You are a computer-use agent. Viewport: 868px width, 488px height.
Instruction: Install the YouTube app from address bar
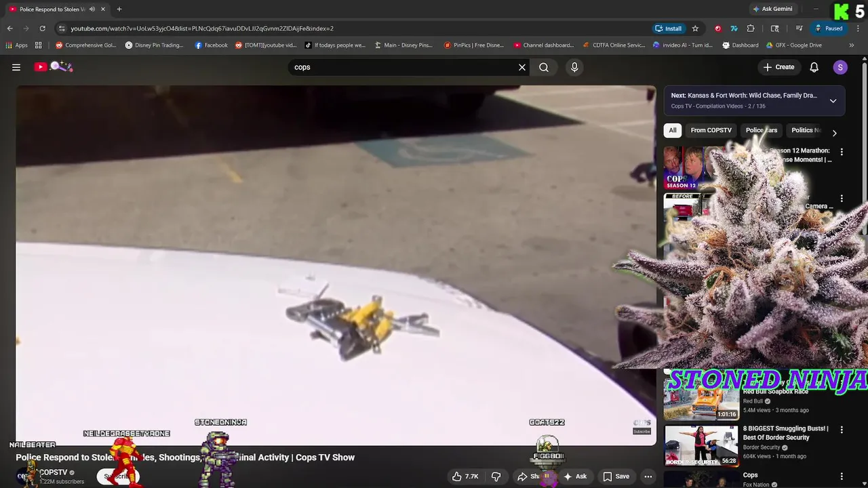[x=668, y=28]
